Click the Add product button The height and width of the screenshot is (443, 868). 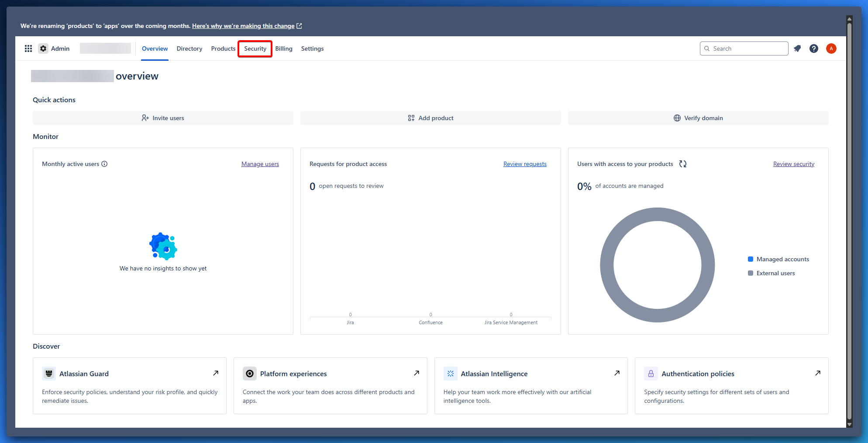click(x=431, y=118)
